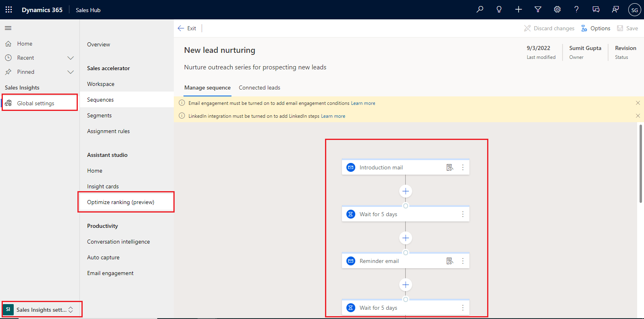Open the Sales Insights settings area switcher
Viewport: 644px width, 319px height.
tap(42, 309)
